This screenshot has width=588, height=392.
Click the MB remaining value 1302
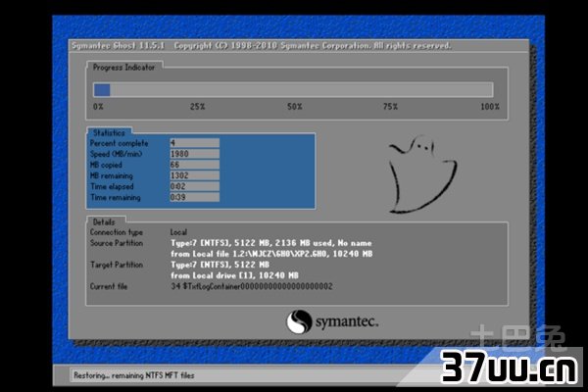pyautogui.click(x=195, y=175)
